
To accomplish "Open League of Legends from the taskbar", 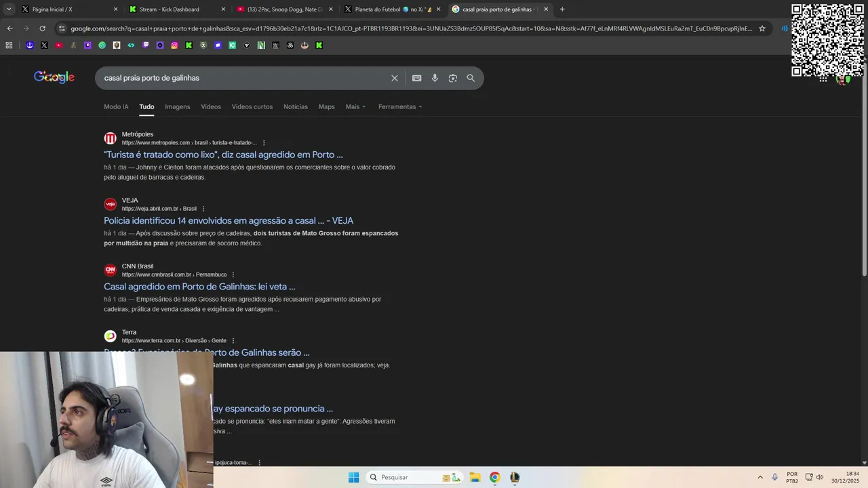I will (515, 477).
